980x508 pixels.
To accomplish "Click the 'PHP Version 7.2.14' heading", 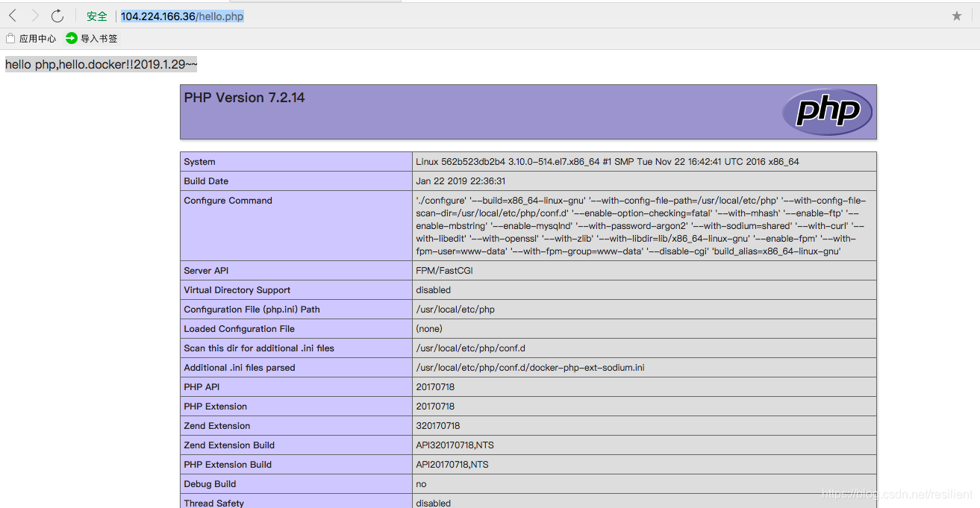I will [x=244, y=98].
